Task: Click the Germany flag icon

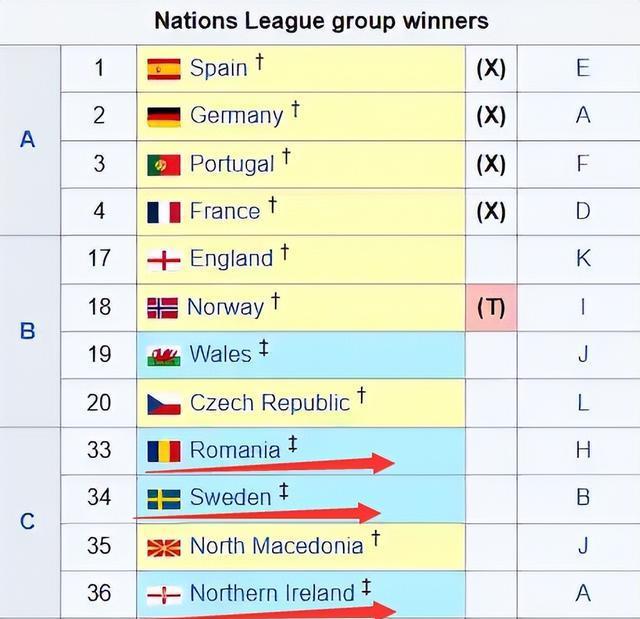Action: point(163,116)
